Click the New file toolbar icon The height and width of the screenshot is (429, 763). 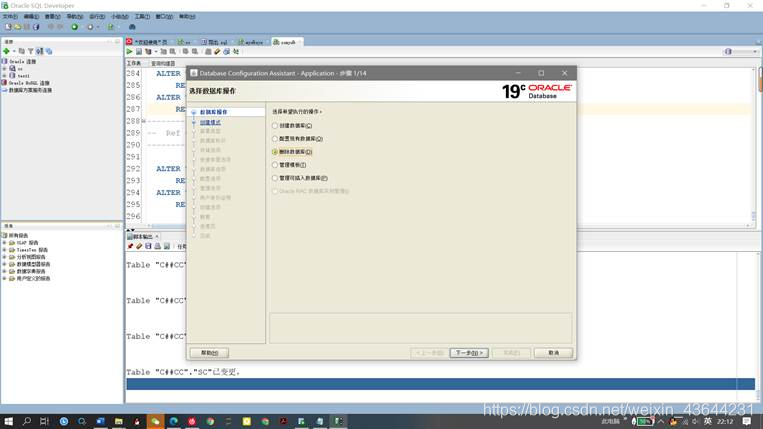coord(8,27)
